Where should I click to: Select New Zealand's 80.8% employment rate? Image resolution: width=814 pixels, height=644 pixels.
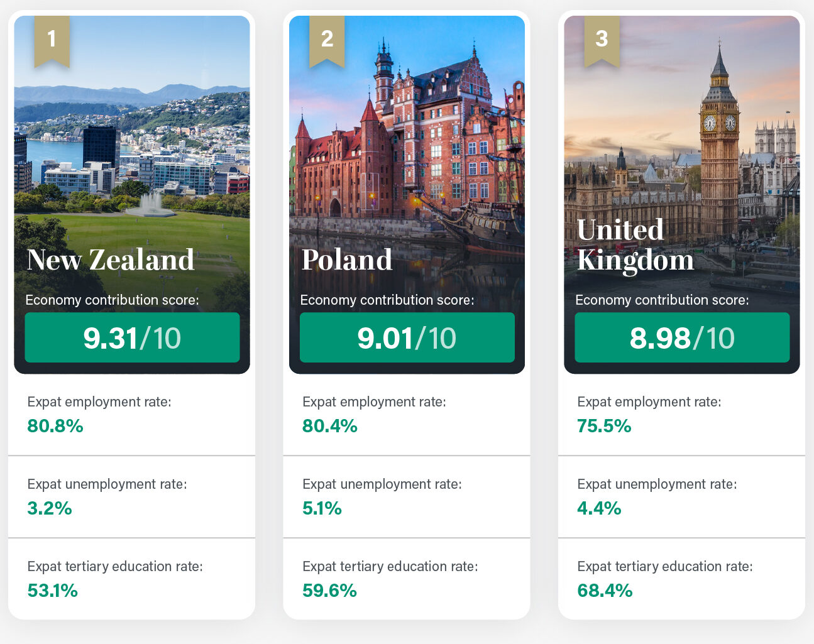[55, 426]
